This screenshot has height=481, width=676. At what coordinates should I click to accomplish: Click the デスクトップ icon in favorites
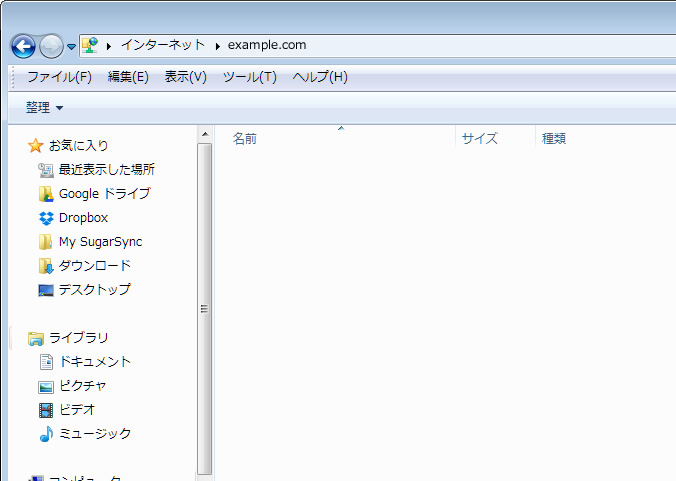pos(45,290)
